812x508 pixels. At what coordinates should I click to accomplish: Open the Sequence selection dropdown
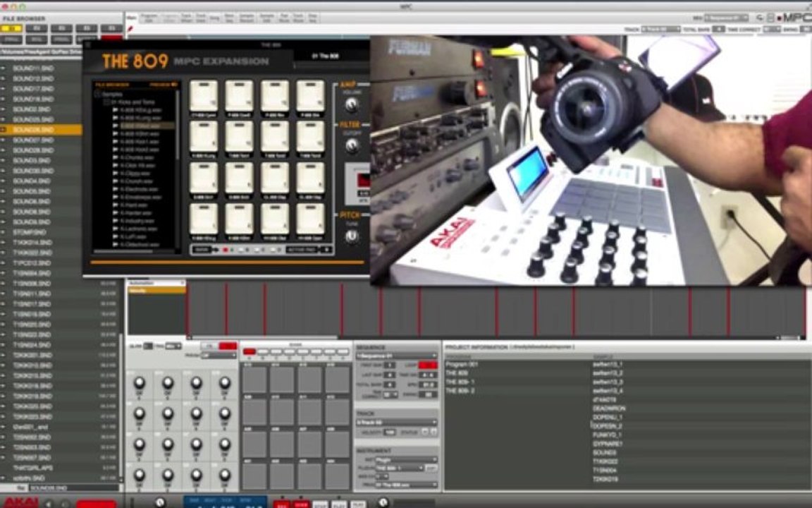click(x=397, y=356)
